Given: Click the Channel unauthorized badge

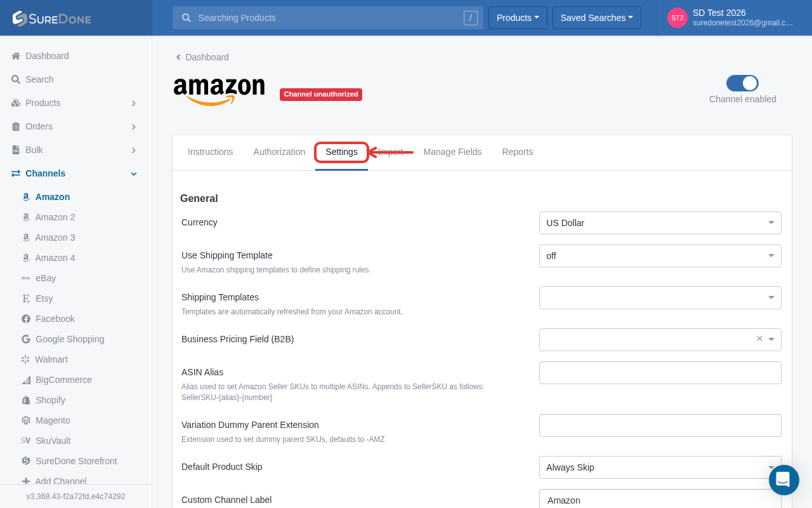Looking at the screenshot, I should [321, 95].
